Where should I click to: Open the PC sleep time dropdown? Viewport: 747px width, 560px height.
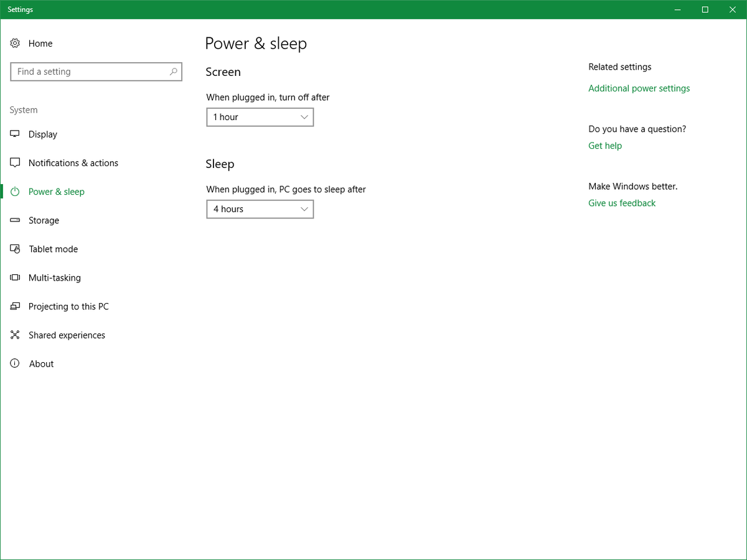click(x=260, y=208)
